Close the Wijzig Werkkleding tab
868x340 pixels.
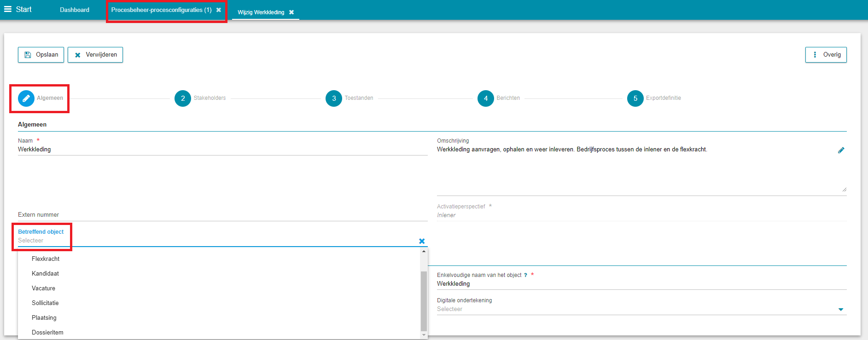click(291, 12)
